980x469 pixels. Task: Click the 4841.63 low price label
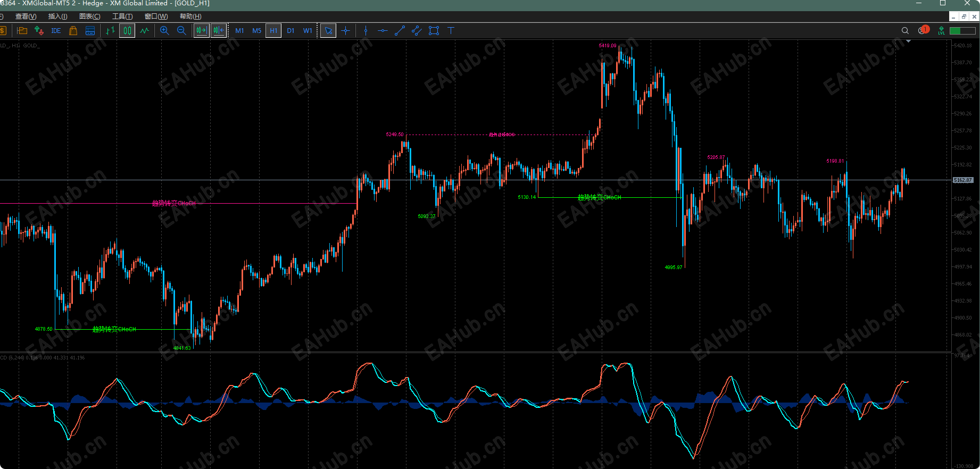[x=182, y=348]
